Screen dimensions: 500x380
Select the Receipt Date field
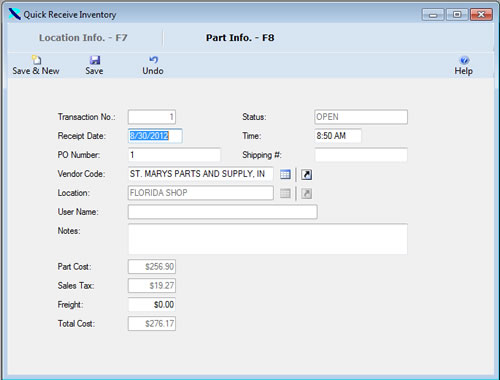[x=155, y=136]
